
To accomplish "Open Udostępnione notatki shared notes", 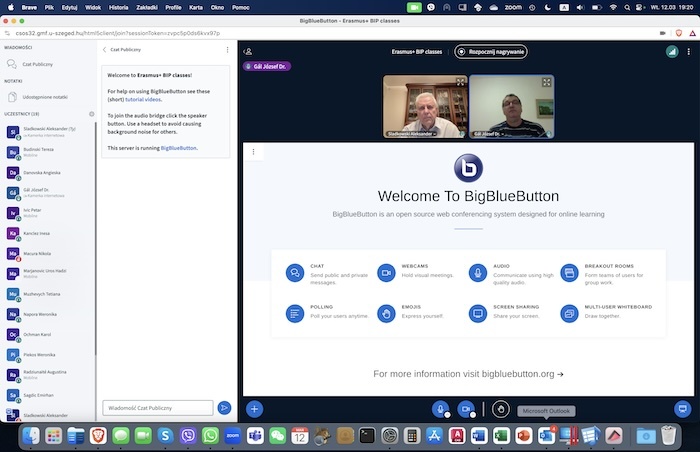I will click(x=47, y=97).
